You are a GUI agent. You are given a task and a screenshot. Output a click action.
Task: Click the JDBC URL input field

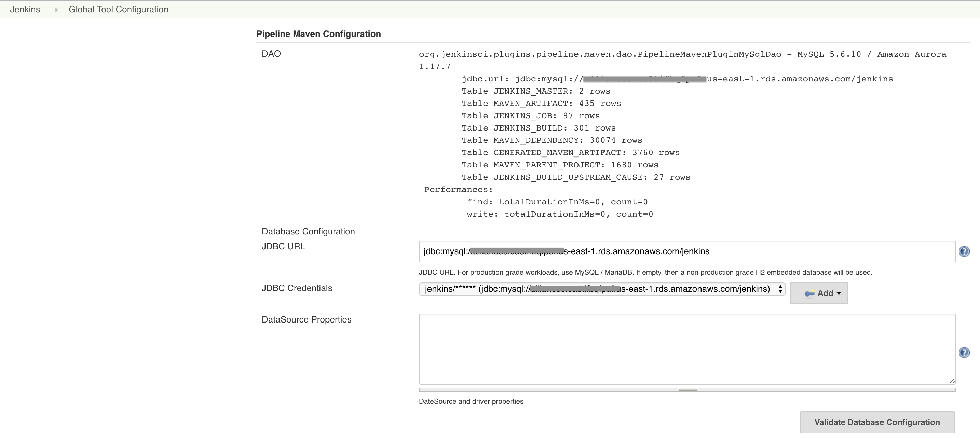pos(687,251)
